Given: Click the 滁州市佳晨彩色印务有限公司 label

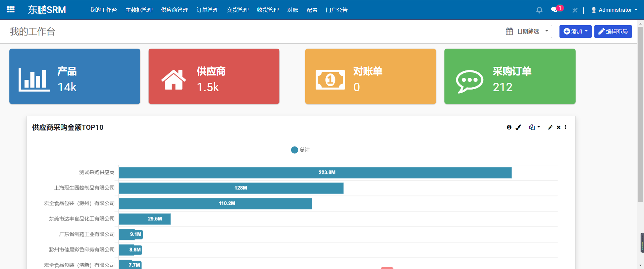Looking at the screenshot, I should [82, 250].
